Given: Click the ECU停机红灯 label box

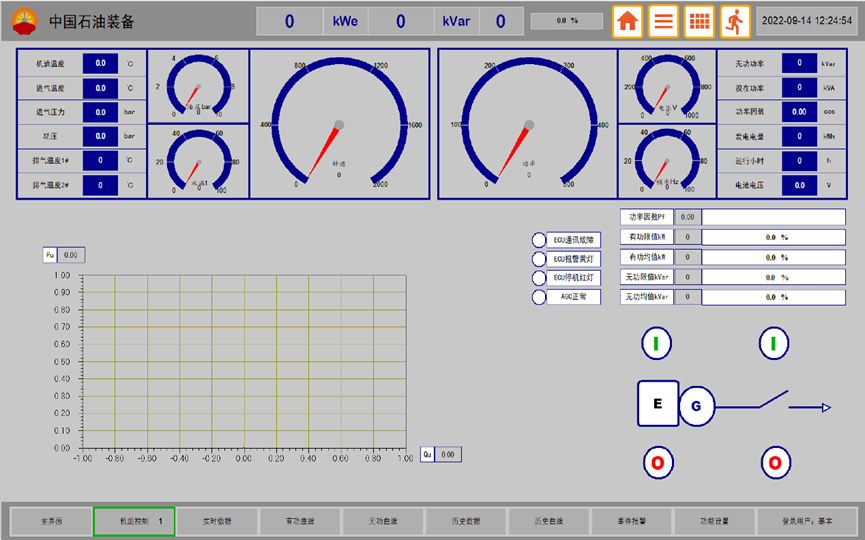Looking at the screenshot, I should [x=573, y=277].
